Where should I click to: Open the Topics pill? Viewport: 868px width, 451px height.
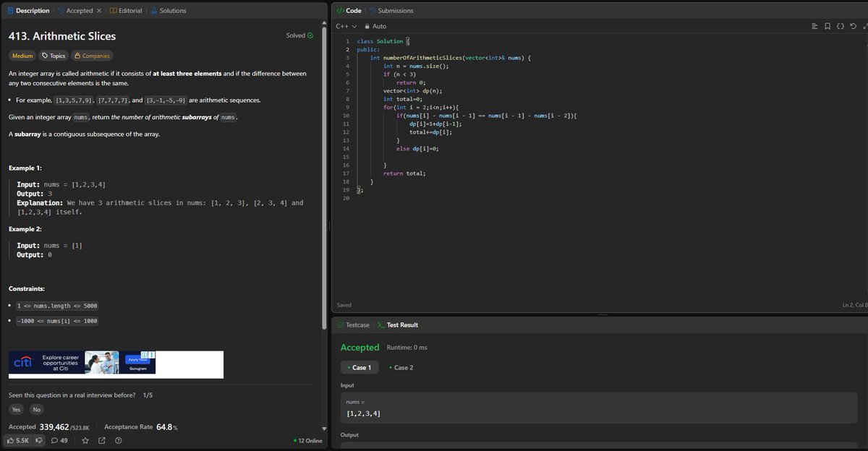click(54, 56)
